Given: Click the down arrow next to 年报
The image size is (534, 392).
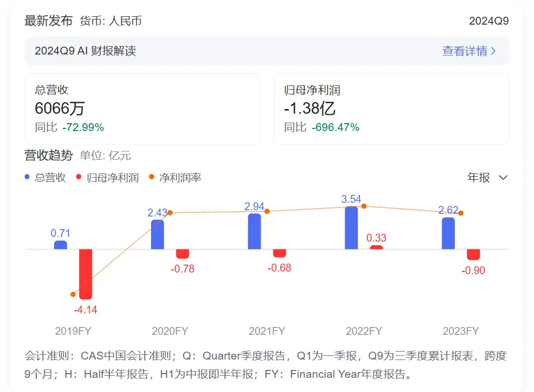Looking at the screenshot, I should click(503, 178).
